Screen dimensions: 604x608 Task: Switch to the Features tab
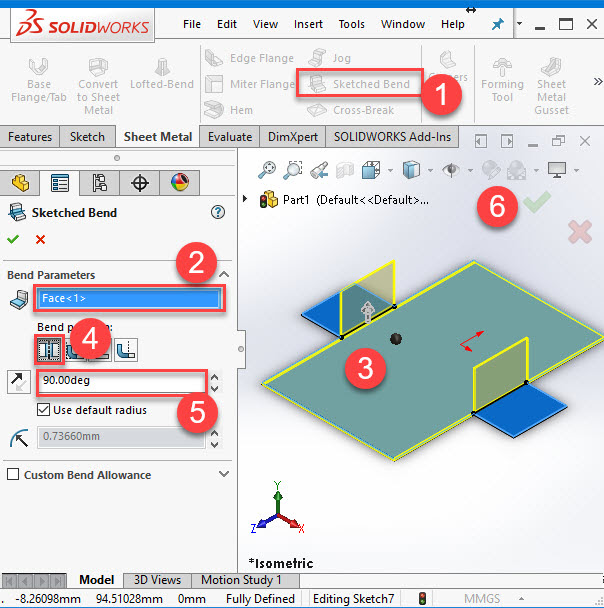(30, 137)
